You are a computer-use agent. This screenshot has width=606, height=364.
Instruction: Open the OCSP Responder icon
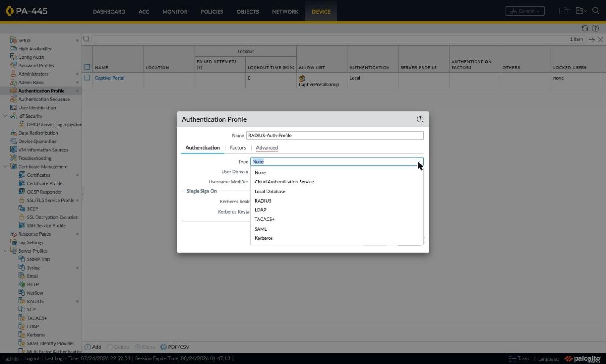(x=22, y=192)
